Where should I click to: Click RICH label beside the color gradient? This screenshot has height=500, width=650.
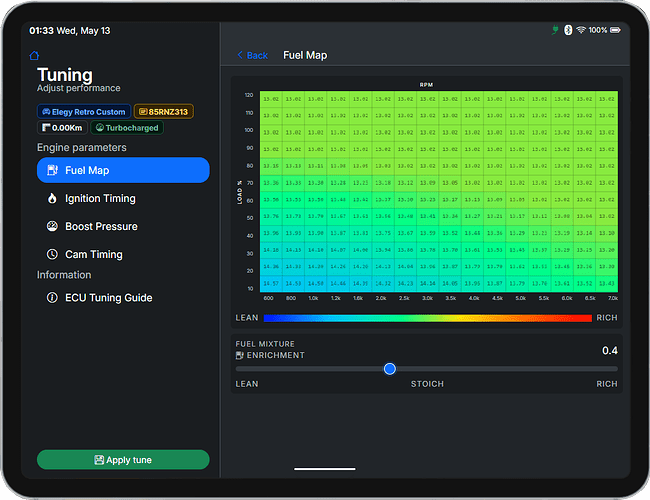[607, 318]
